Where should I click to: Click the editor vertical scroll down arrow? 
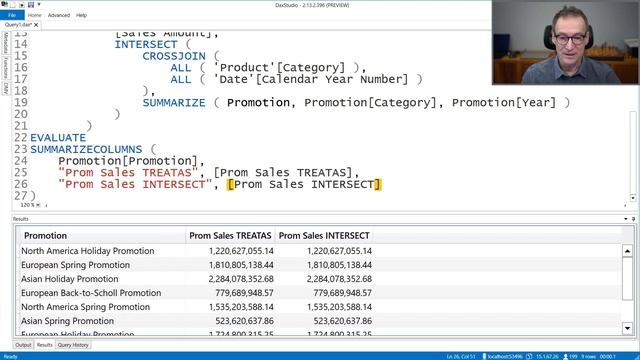(x=633, y=198)
